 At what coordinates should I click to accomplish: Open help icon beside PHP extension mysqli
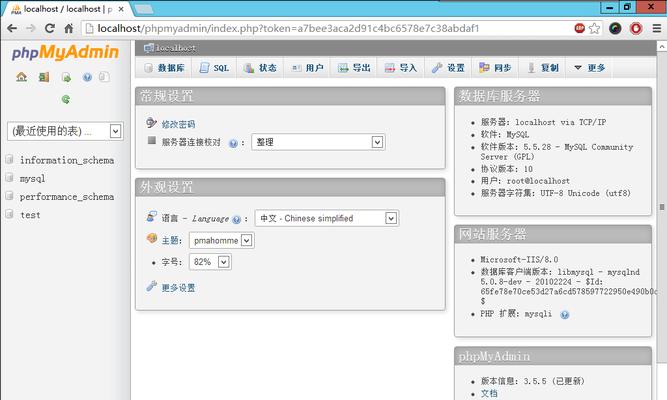coord(564,315)
